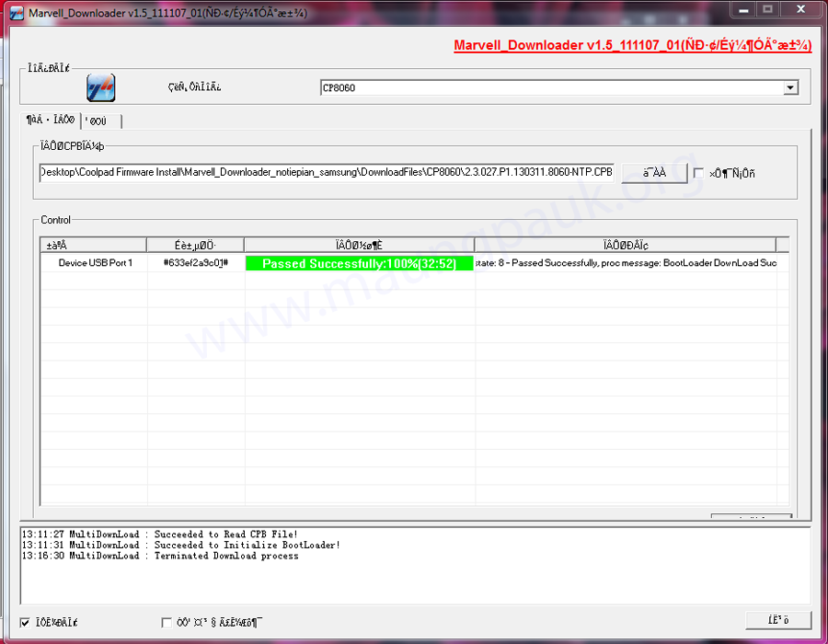
Task: Click the browse button beside file path
Action: (654, 173)
